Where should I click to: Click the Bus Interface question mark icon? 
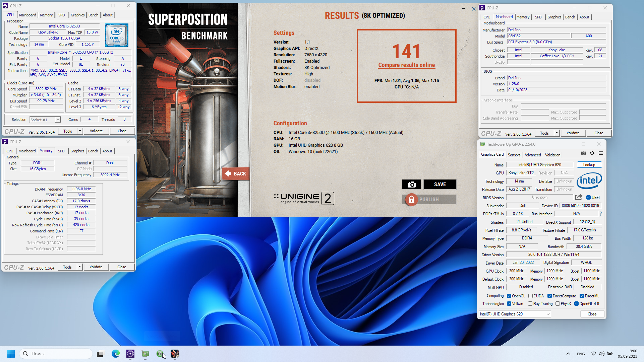[601, 214]
